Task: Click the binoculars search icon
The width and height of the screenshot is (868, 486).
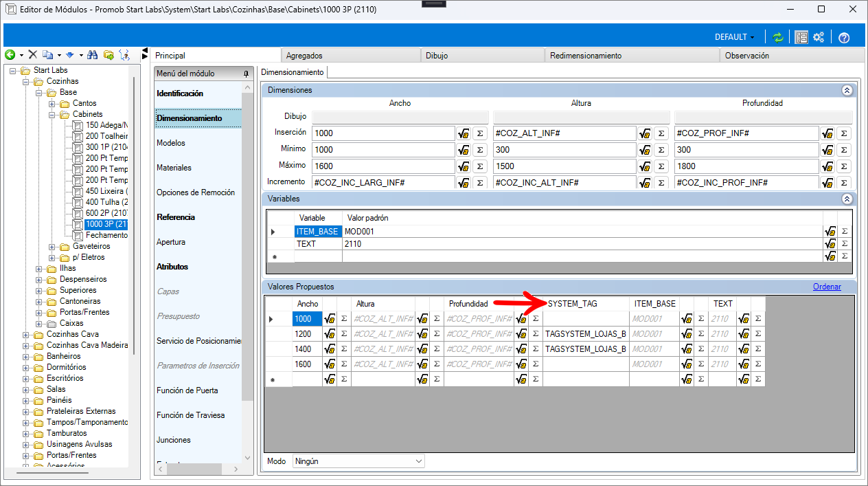Action: [x=93, y=55]
